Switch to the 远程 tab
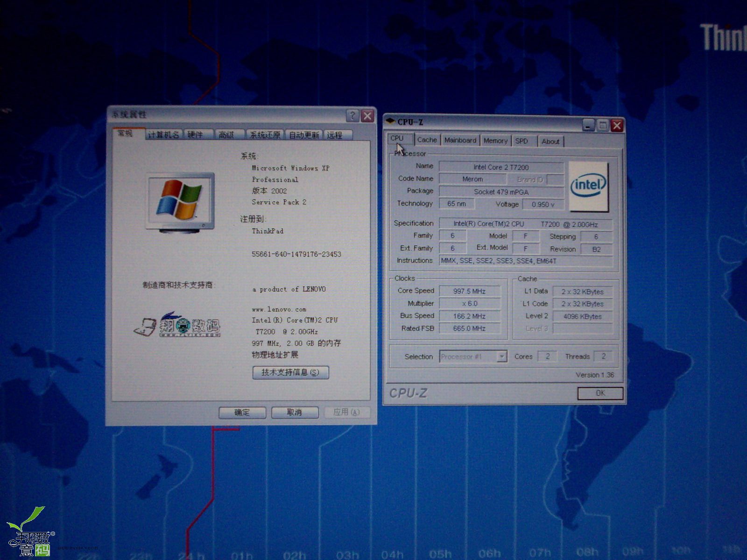 pos(338,134)
